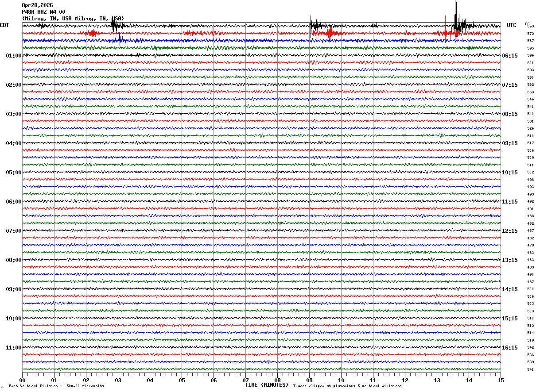Click the Milroy, IN, USA location text
The height and width of the screenshot is (392, 536).
click(x=73, y=19)
